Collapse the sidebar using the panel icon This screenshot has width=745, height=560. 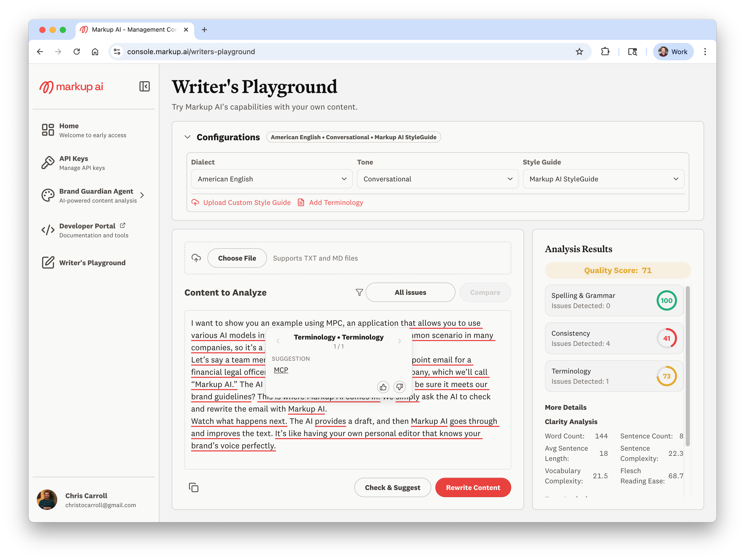tap(145, 87)
